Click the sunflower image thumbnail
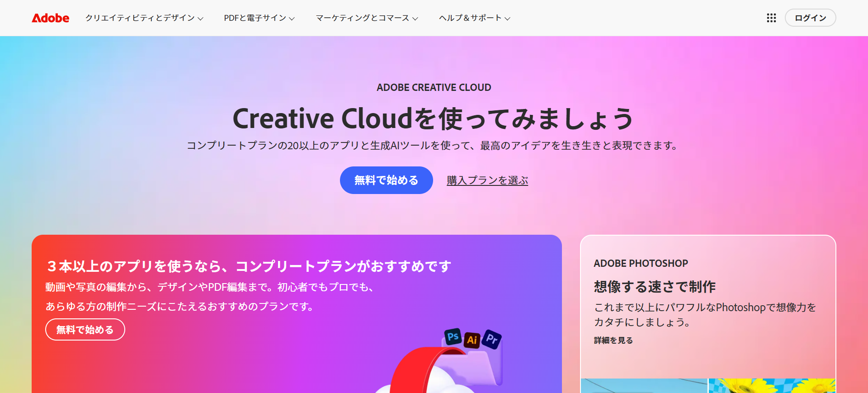 772,386
